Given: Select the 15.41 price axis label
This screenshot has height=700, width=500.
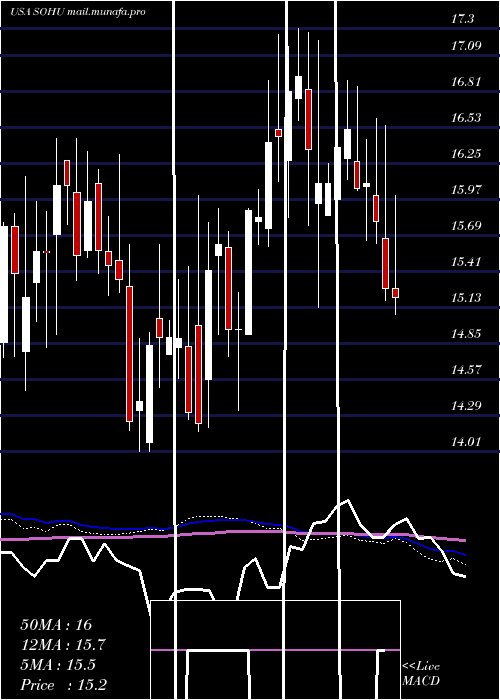Looking at the screenshot, I should 467,262.
